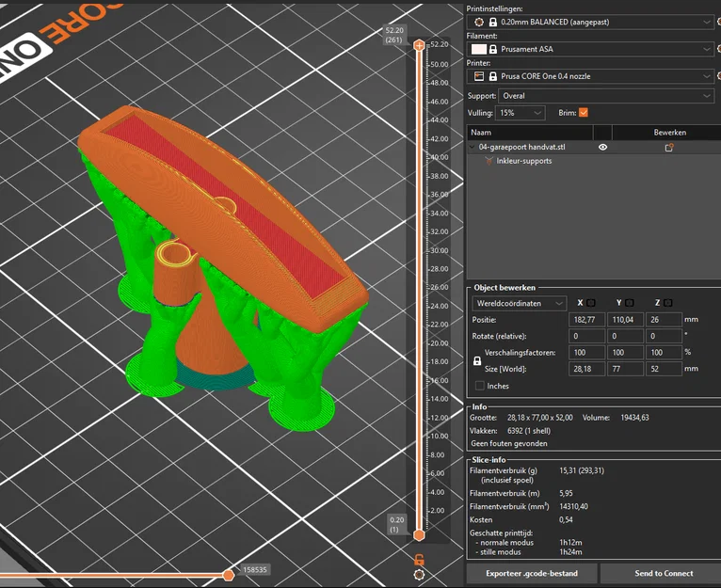Screen dimensions: 721x588
Task: Click the text Geen fouten gevonden
Action: click(509, 444)
